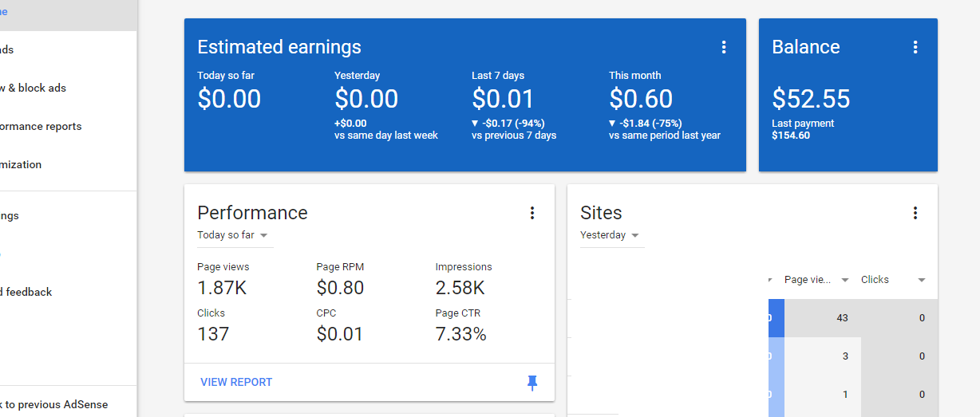
Task: Click the Page RPM $0.80 metric
Action: (340, 288)
